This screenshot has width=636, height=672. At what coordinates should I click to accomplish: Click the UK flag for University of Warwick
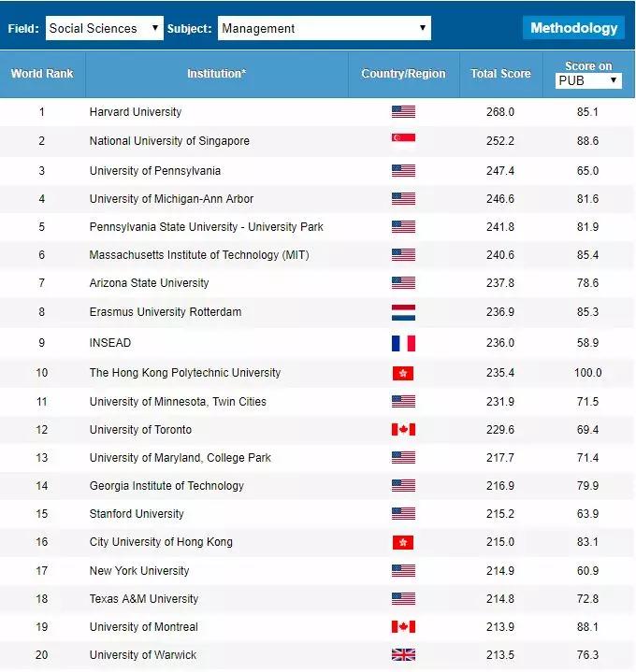click(403, 655)
